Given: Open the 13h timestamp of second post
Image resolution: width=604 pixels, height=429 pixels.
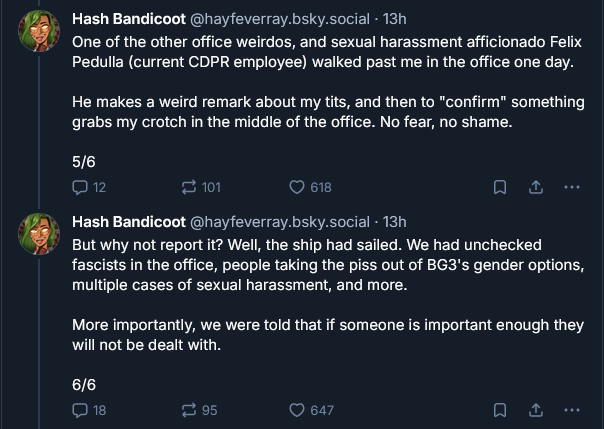Looking at the screenshot, I should coord(395,221).
